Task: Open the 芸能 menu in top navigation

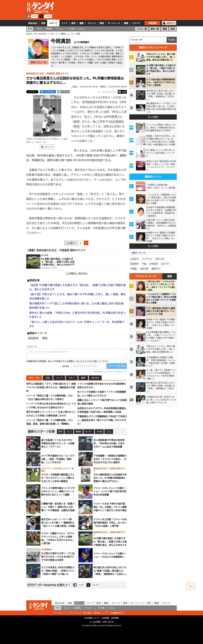Action: coord(43,23)
